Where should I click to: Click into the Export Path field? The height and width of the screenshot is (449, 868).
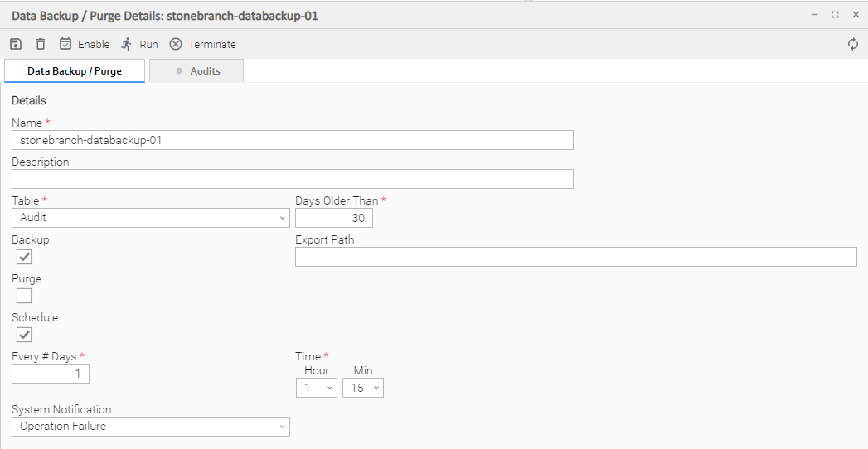tap(575, 257)
